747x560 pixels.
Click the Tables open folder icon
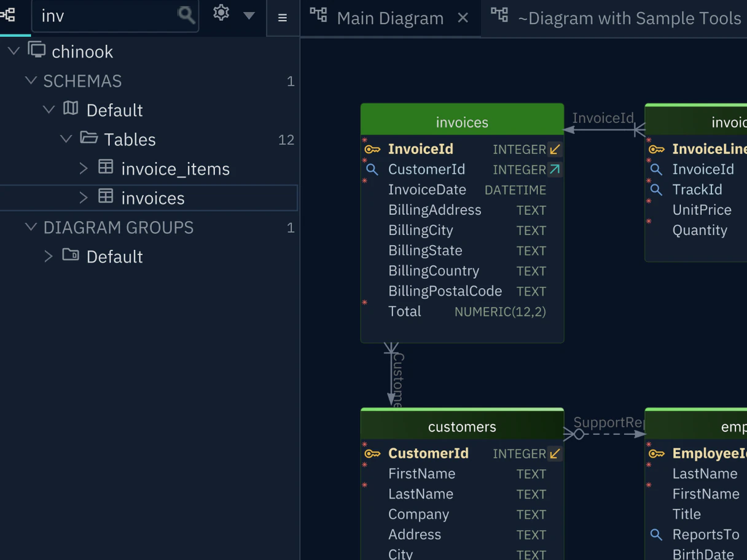tap(89, 138)
